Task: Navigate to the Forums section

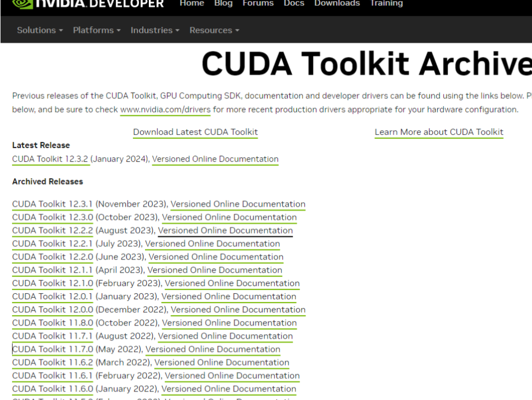Action: coord(258,4)
